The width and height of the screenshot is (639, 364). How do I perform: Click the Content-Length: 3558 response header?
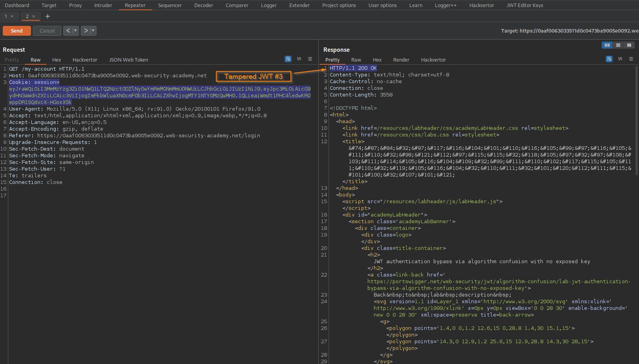point(361,95)
